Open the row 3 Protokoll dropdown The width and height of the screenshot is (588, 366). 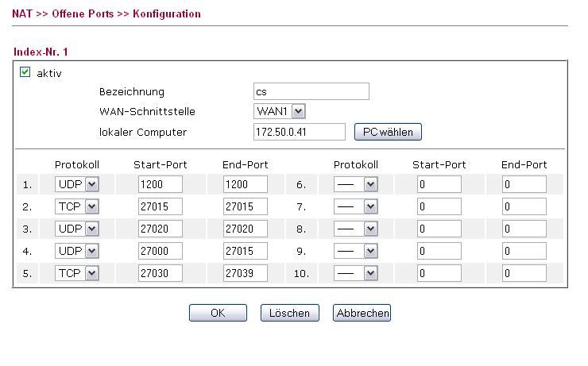pos(77,229)
